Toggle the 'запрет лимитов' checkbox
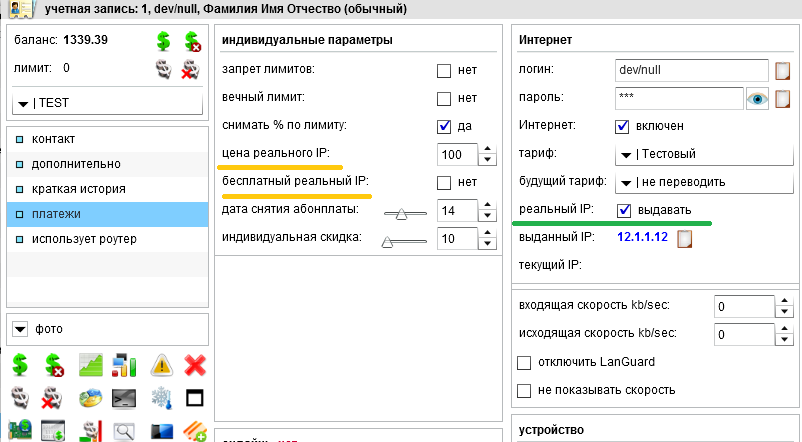The image size is (802, 442). pos(444,71)
